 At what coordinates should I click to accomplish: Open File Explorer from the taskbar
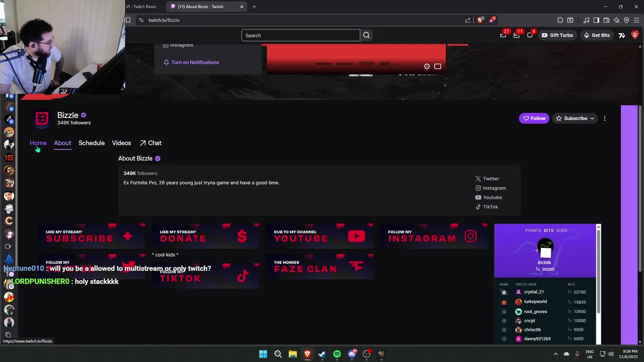point(292,354)
